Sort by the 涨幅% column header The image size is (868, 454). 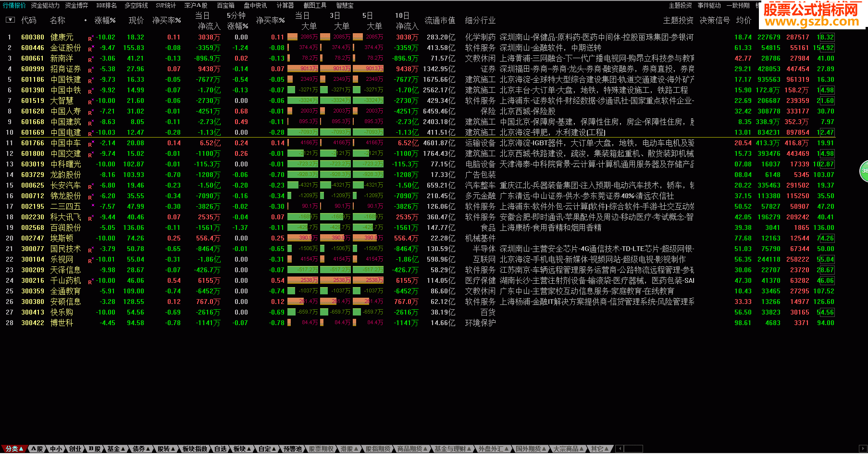point(105,20)
